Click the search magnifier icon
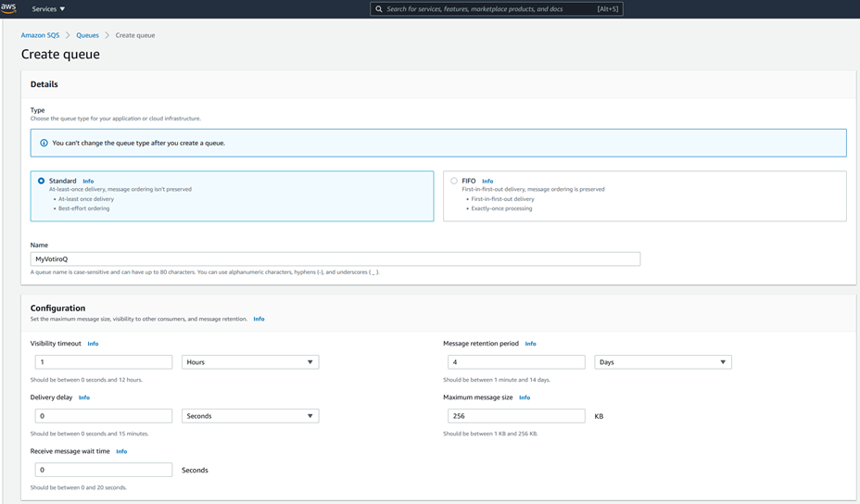The height and width of the screenshot is (504, 860). click(x=378, y=8)
